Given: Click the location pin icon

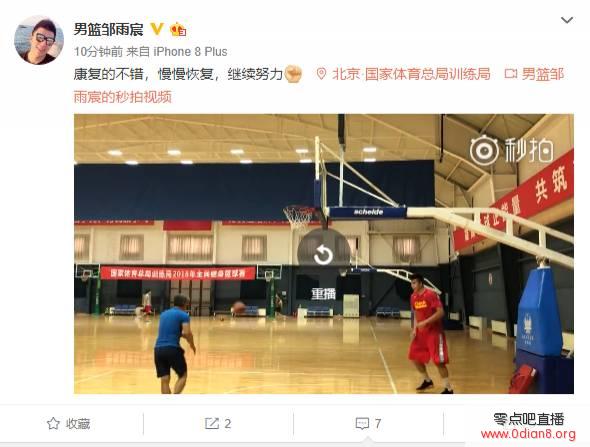Looking at the screenshot, I should click(321, 74).
